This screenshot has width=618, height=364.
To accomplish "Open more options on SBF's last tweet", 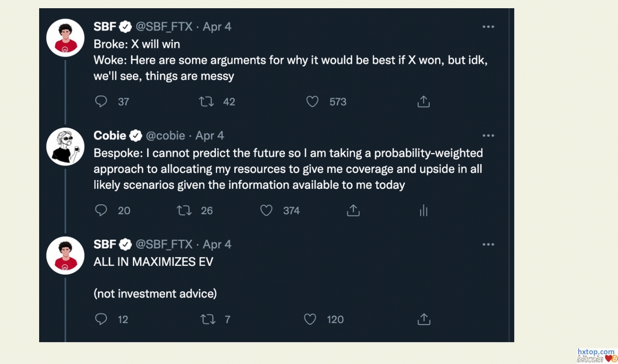I will point(488,244).
